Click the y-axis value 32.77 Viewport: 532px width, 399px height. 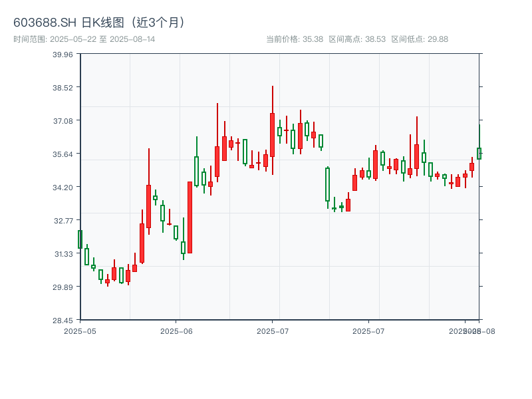pyautogui.click(x=63, y=221)
